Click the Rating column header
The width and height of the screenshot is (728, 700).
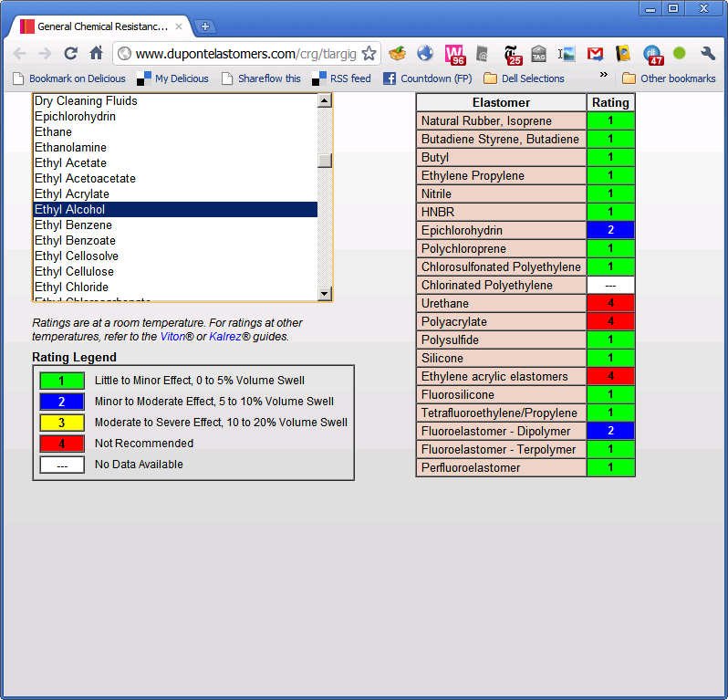[x=610, y=102]
